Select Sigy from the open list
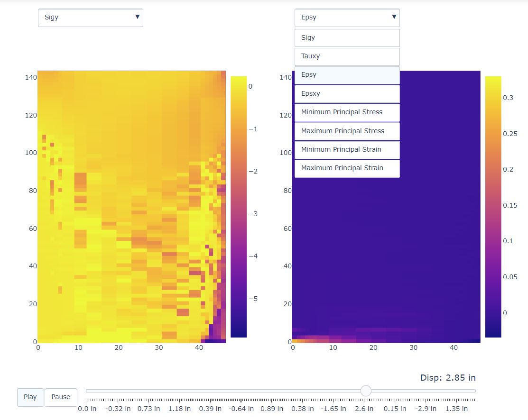The width and height of the screenshot is (528, 420). click(x=347, y=38)
